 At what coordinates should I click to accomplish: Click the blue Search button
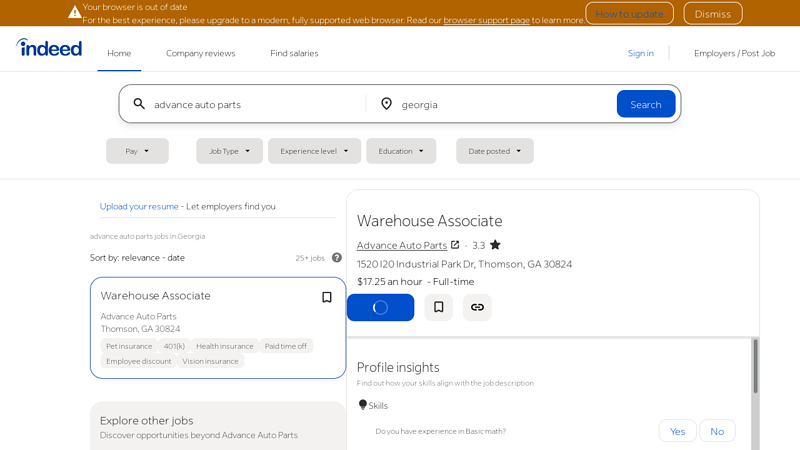click(x=645, y=104)
